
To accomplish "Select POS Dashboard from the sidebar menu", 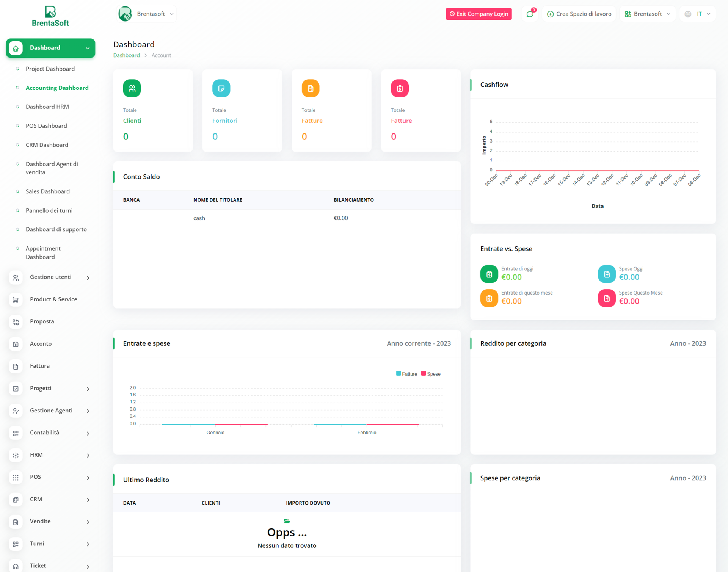I will point(46,125).
